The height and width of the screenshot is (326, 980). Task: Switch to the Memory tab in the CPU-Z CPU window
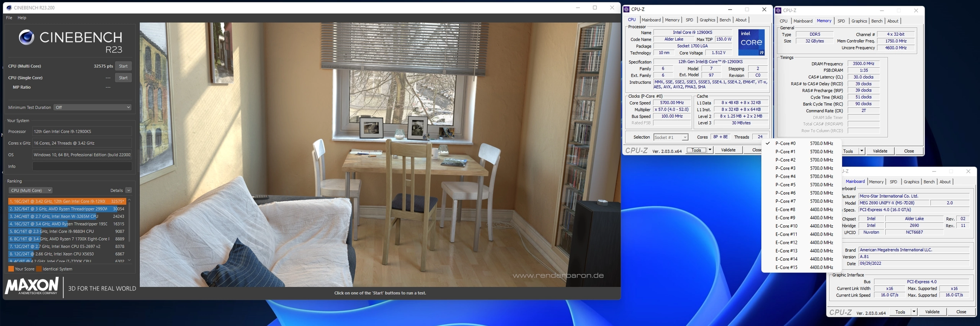(x=672, y=20)
